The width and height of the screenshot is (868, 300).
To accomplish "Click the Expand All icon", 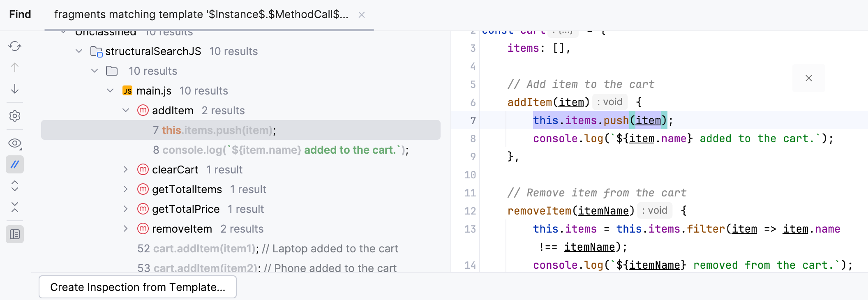I will point(15,186).
